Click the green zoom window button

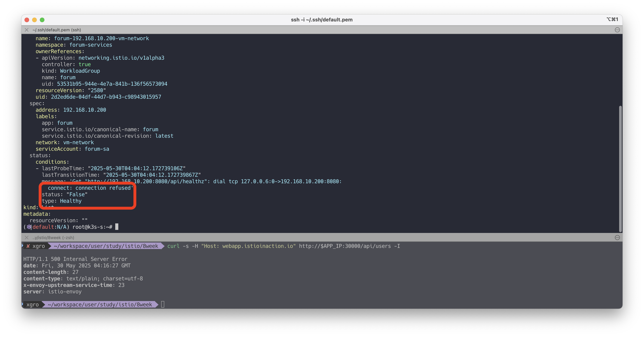click(x=42, y=20)
